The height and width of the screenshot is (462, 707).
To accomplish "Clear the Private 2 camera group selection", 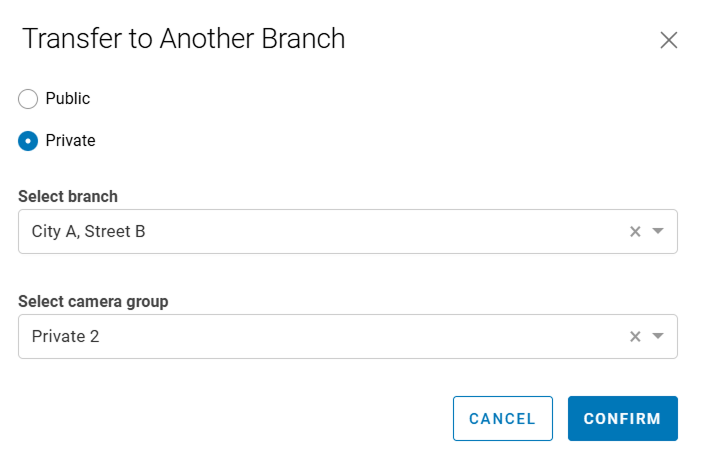I will coord(634,337).
